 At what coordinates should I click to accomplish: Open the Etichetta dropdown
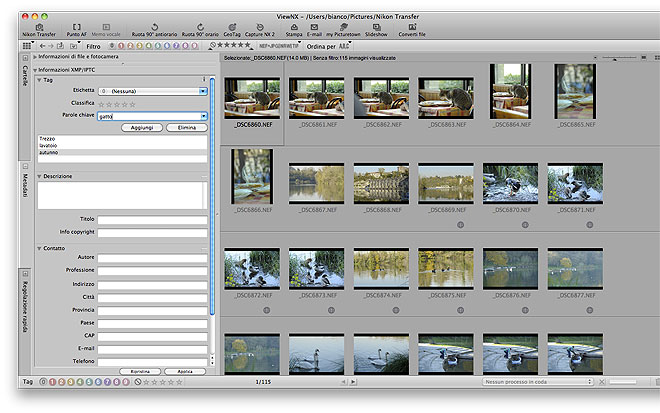tap(203, 90)
